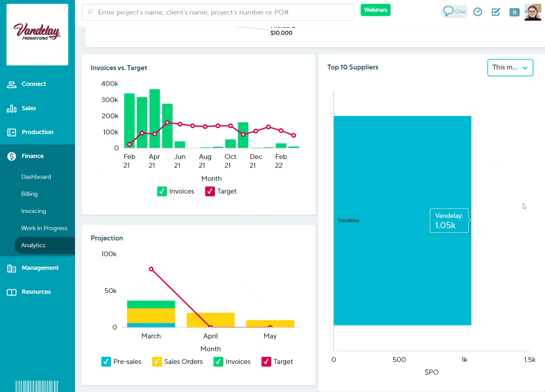Toggle Sales Orders checkbox in Projection legend
This screenshot has width=545, height=392.
[157, 362]
